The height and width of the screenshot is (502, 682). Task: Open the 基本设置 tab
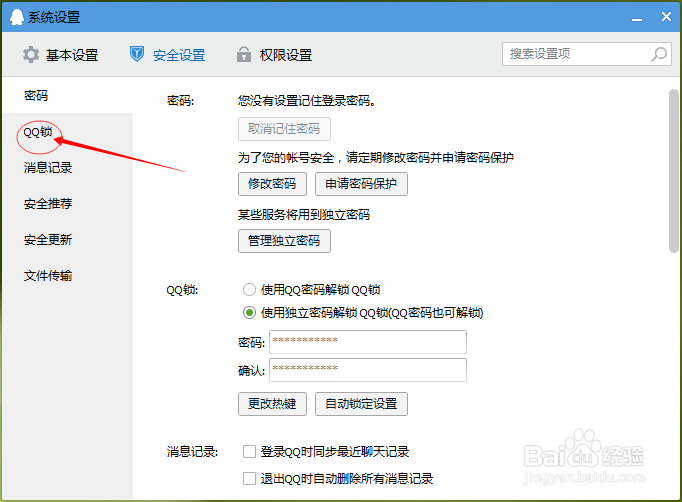[60, 55]
